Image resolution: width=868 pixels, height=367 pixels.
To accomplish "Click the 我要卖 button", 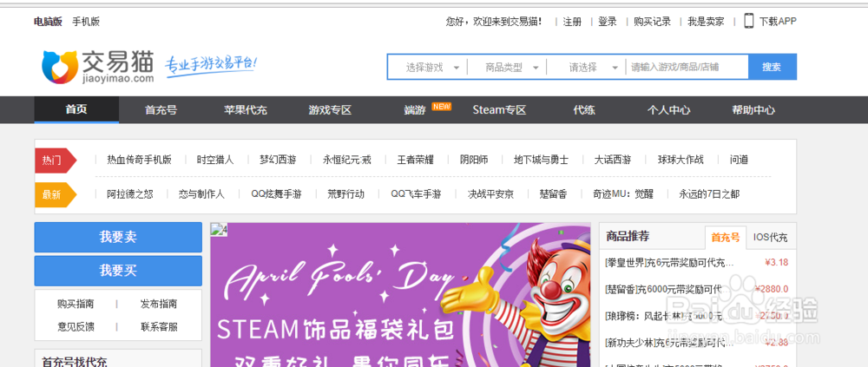I will tap(118, 238).
